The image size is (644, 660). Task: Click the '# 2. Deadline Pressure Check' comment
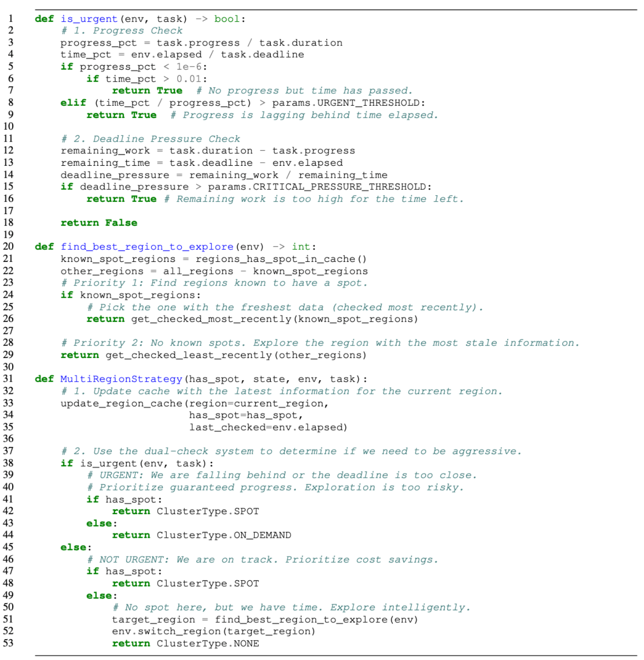(150, 139)
